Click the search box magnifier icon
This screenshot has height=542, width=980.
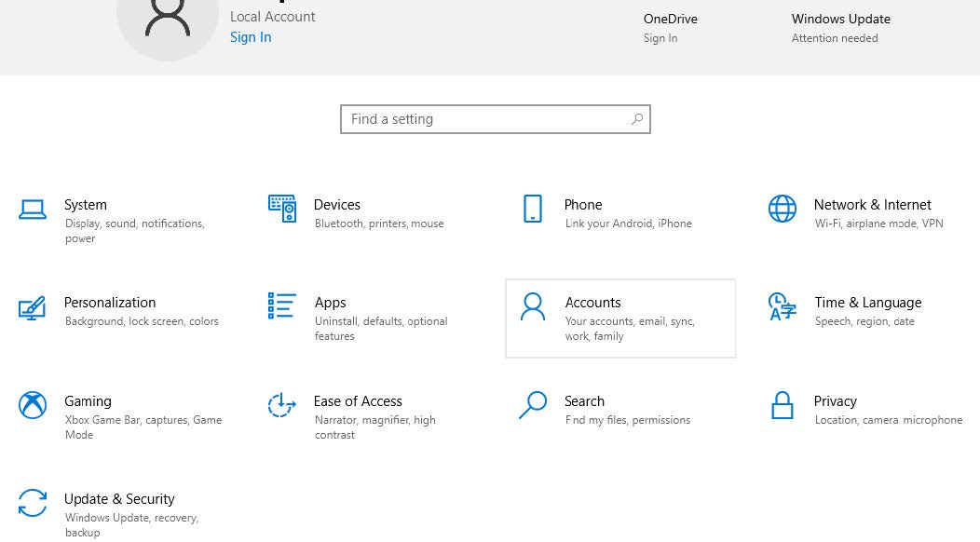637,119
